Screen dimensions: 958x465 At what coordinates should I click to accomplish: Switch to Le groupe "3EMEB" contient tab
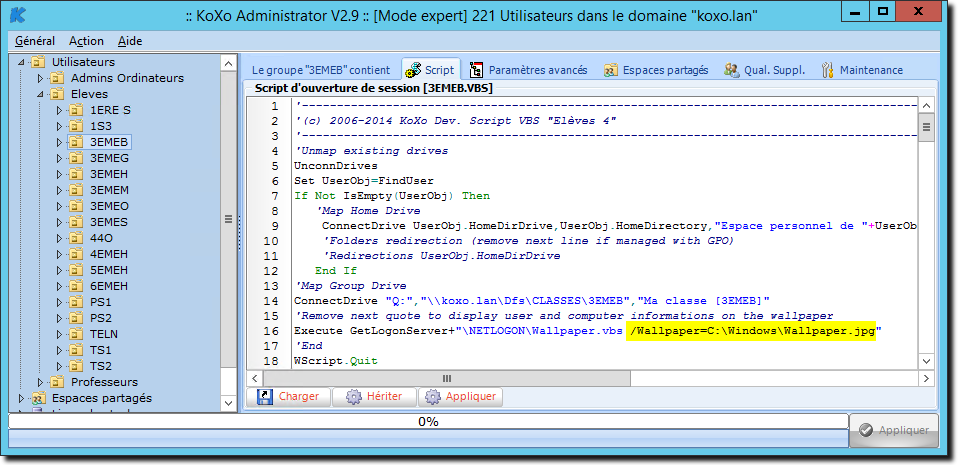321,70
